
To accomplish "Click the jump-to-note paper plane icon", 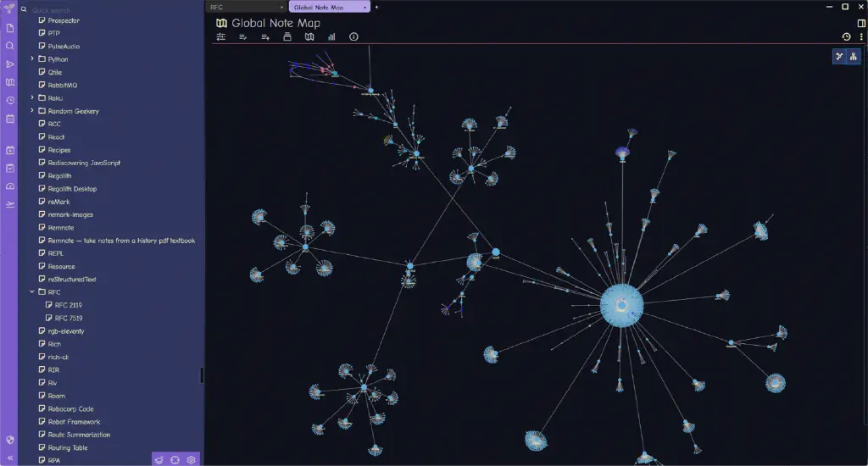I will [10, 64].
